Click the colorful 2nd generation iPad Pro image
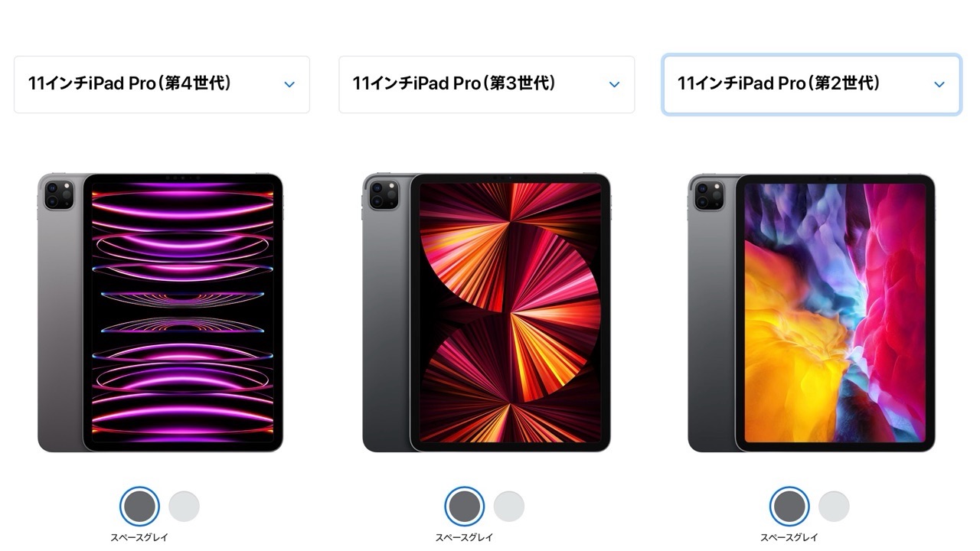Screen dimensions: 980x551 click(x=812, y=312)
